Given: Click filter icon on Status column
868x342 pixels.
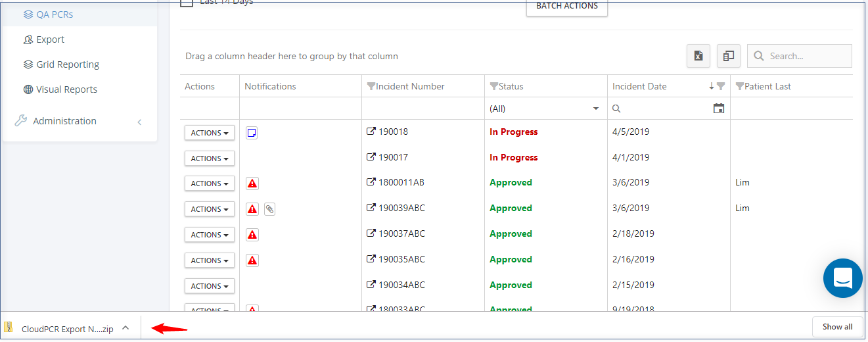Looking at the screenshot, I should pyautogui.click(x=494, y=86).
